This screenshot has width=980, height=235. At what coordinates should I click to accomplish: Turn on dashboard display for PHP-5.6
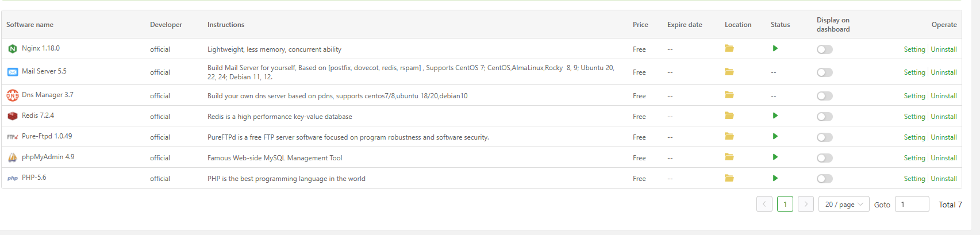(824, 179)
